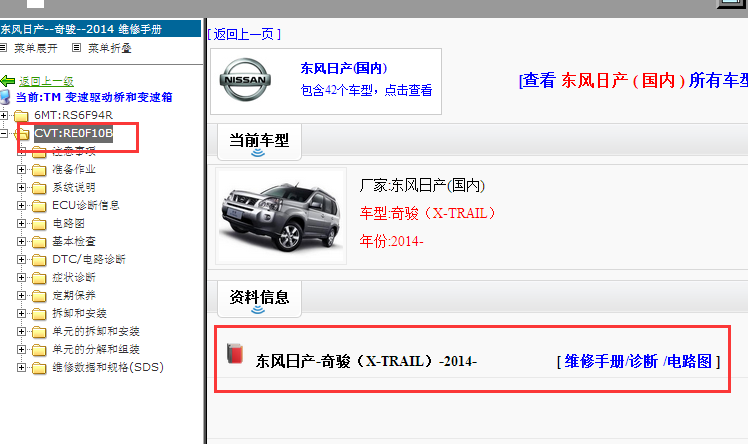
Task: Expand the 症状诊断 folder
Action: coord(21,278)
